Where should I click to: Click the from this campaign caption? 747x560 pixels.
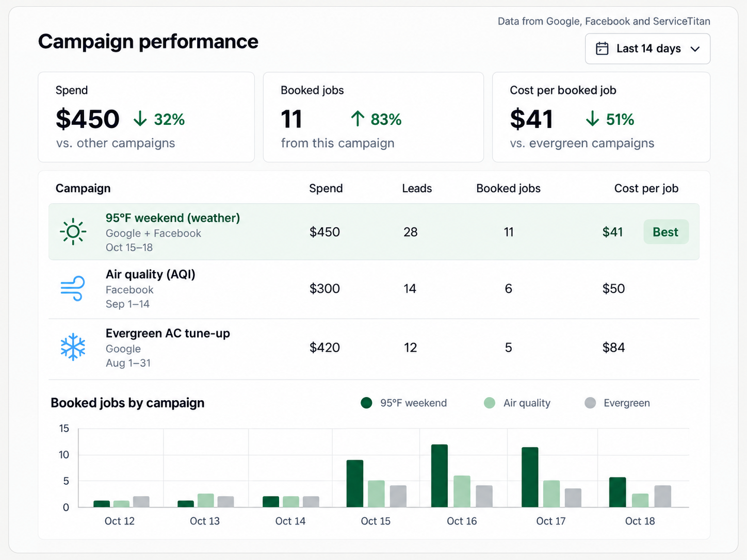click(x=338, y=143)
